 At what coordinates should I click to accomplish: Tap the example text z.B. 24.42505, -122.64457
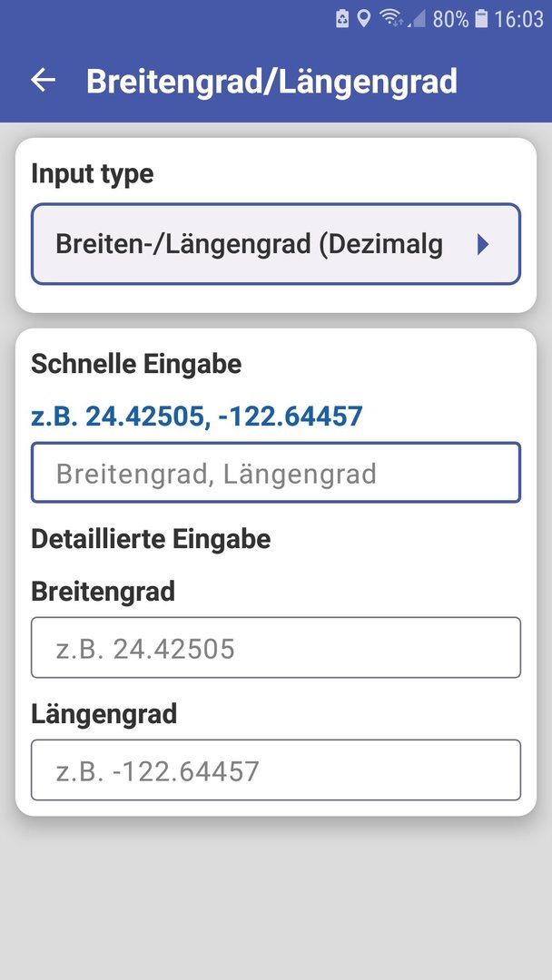tap(197, 416)
